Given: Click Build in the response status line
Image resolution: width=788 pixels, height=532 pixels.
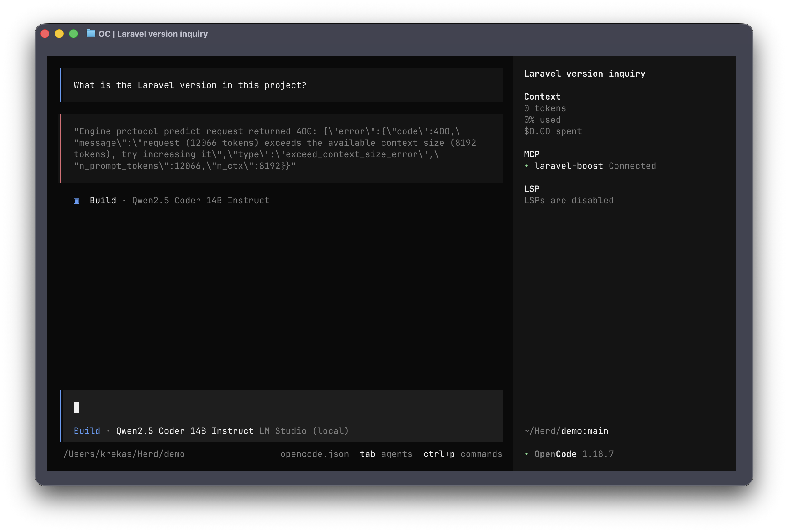Looking at the screenshot, I should (x=103, y=200).
